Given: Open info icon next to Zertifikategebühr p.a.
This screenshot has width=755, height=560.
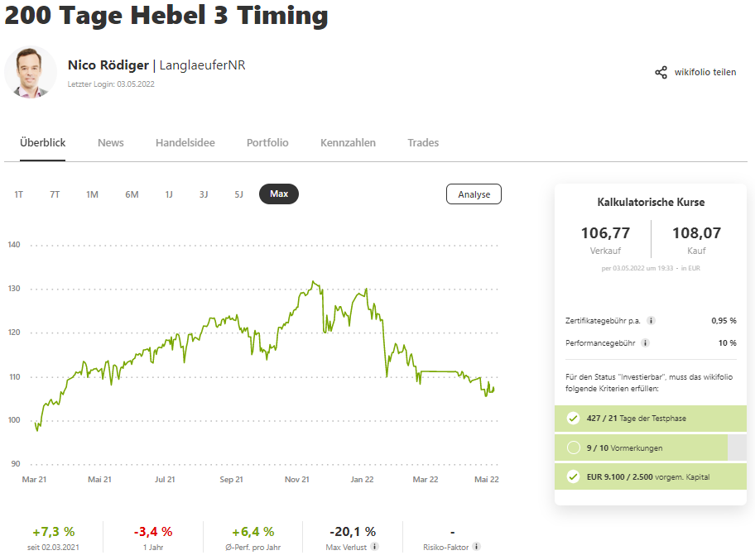Looking at the screenshot, I should (x=651, y=321).
